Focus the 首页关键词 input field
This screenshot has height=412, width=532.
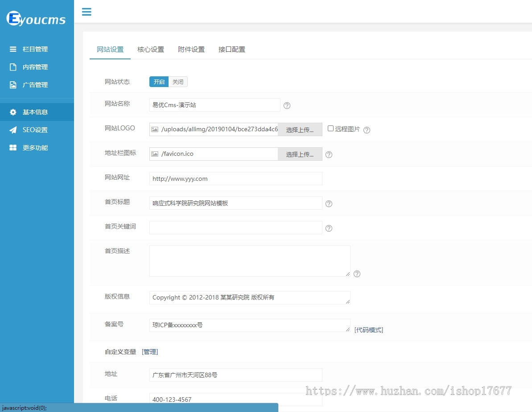point(236,228)
